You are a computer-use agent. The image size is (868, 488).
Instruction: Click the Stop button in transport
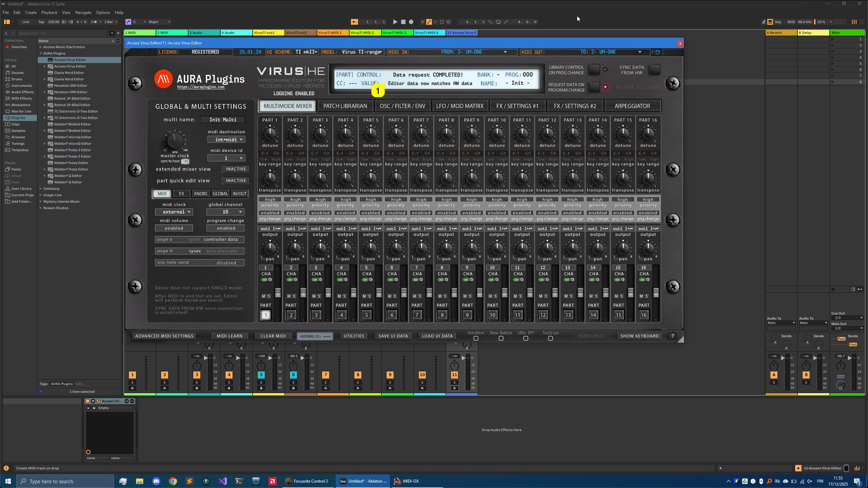pyautogui.click(x=403, y=22)
